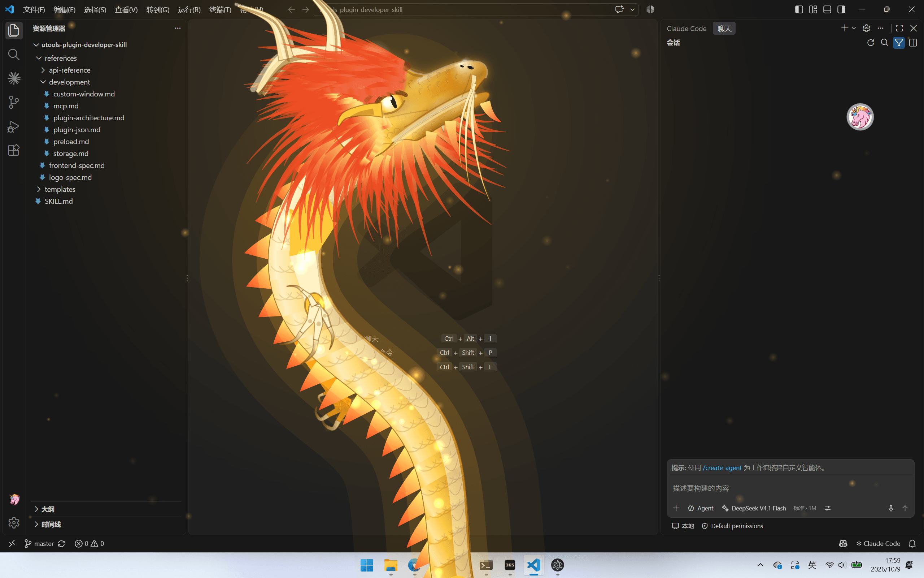Switch to the 聊天 tab
Screen dimensions: 924x578
(724, 28)
